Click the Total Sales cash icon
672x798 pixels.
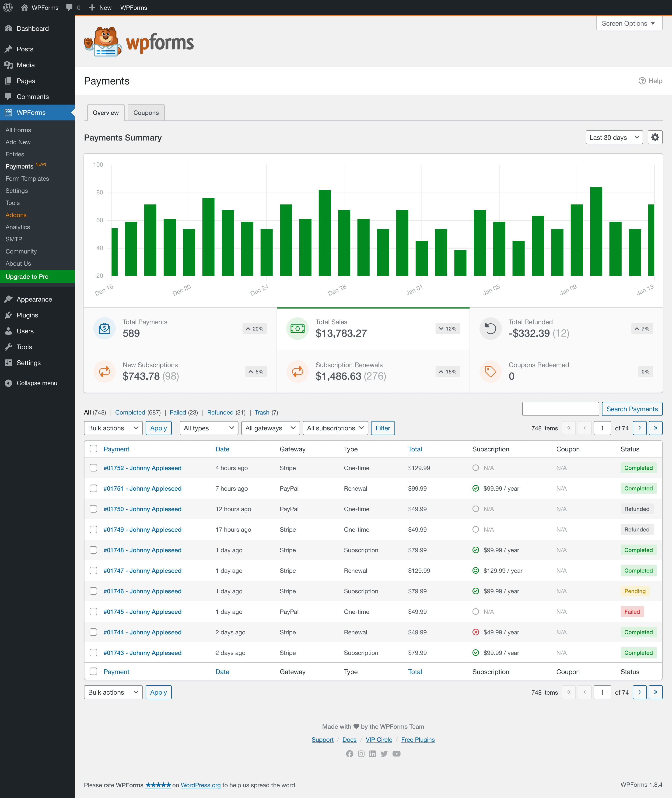click(297, 328)
